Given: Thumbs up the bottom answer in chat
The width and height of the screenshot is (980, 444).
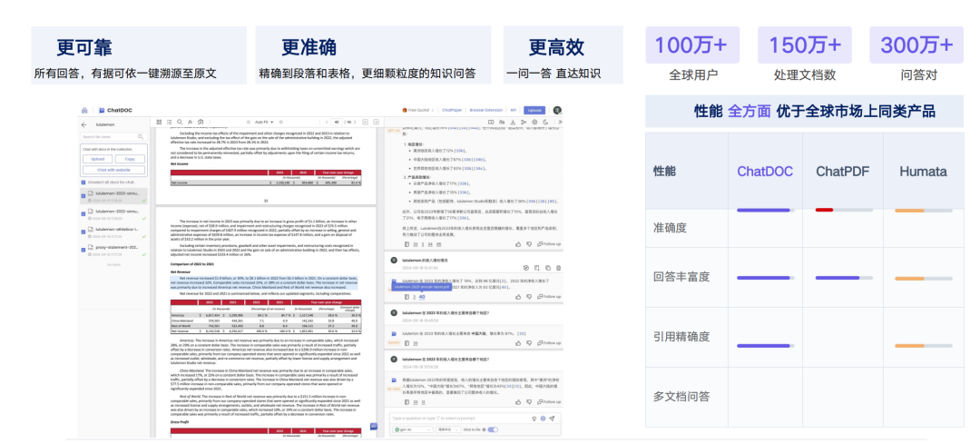Looking at the screenshot, I should (x=518, y=401).
